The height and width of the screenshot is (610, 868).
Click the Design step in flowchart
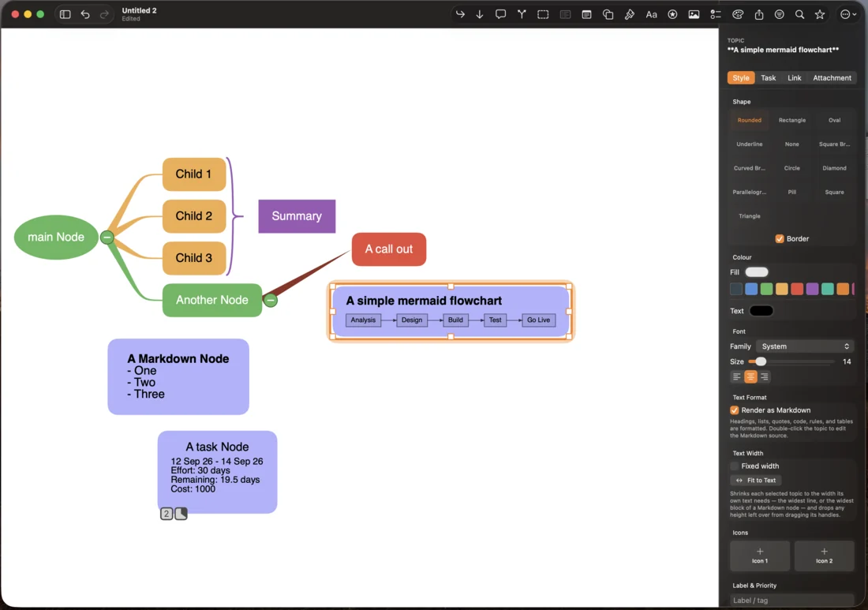tap(412, 320)
